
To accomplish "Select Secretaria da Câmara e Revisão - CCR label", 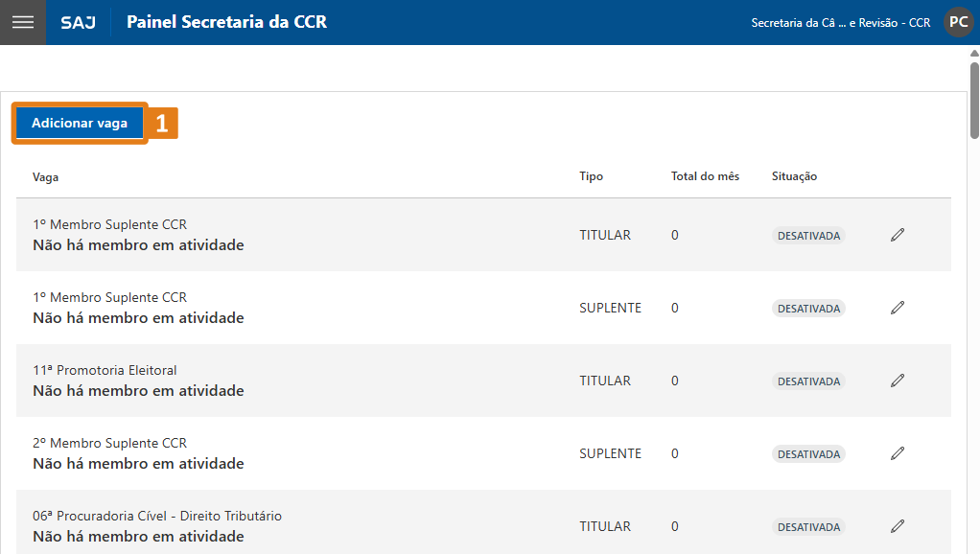I will pyautogui.click(x=840, y=23).
